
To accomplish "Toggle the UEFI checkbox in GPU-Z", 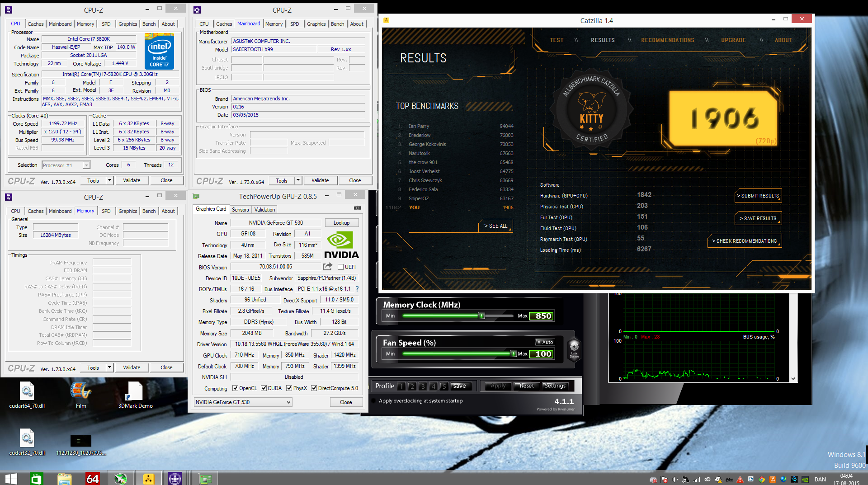I will click(341, 267).
